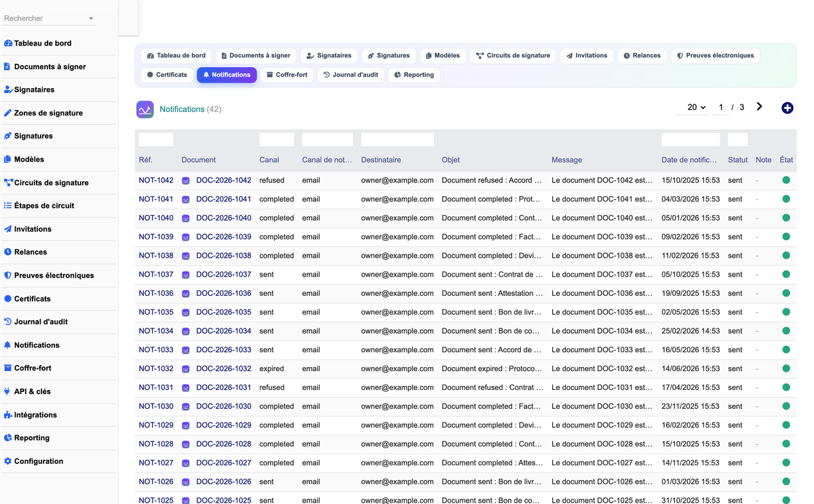Image resolution: width=814 pixels, height=504 pixels.
Task: Click the Journal d'audit history sidebar icon
Action: (8, 322)
